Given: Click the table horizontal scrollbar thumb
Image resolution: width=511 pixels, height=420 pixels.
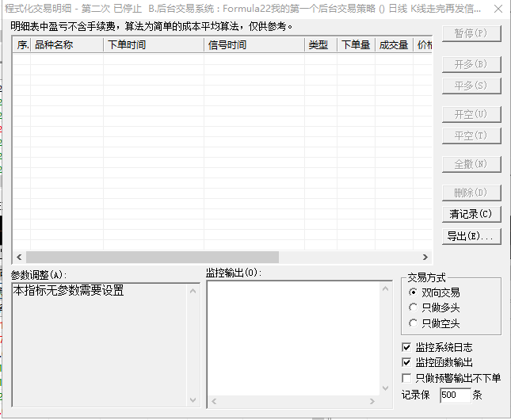Looking at the screenshot, I should [x=152, y=258].
